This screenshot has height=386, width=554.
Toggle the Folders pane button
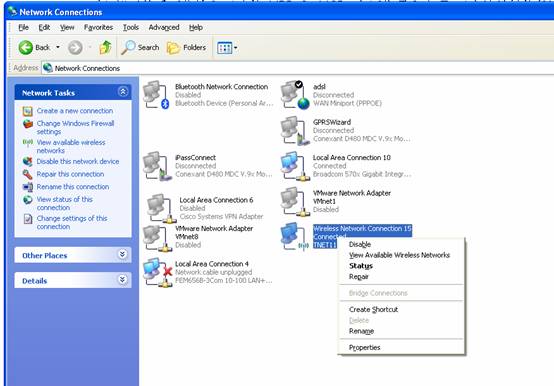(186, 47)
